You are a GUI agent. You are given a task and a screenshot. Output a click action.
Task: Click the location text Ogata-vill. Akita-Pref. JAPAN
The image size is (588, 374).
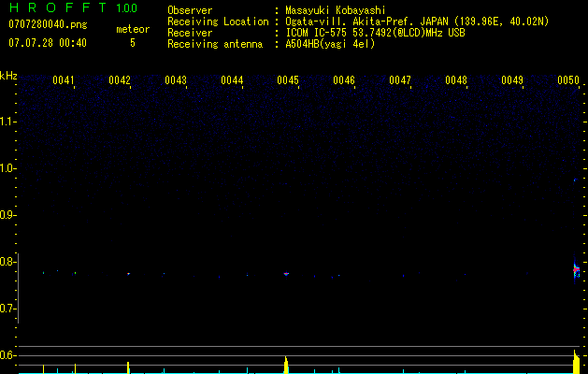coord(366,22)
